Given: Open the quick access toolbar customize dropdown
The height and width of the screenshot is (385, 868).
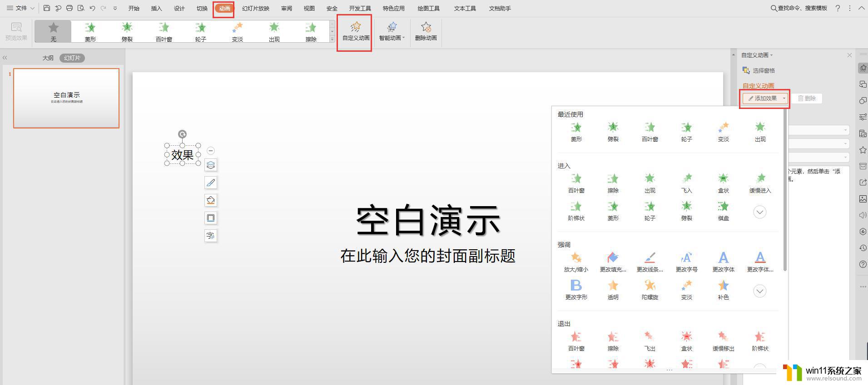Looking at the screenshot, I should (115, 8).
